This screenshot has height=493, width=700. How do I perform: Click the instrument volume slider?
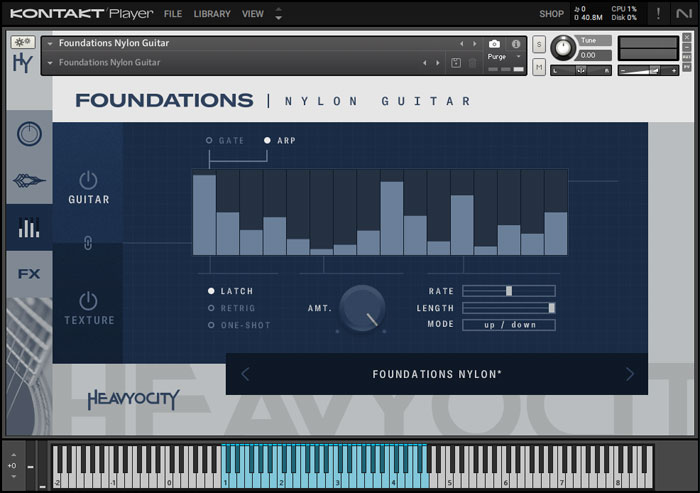coord(649,70)
